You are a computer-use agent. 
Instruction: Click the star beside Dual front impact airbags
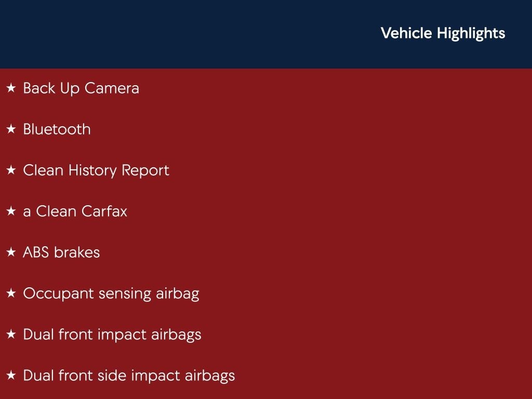pyautogui.click(x=11, y=335)
